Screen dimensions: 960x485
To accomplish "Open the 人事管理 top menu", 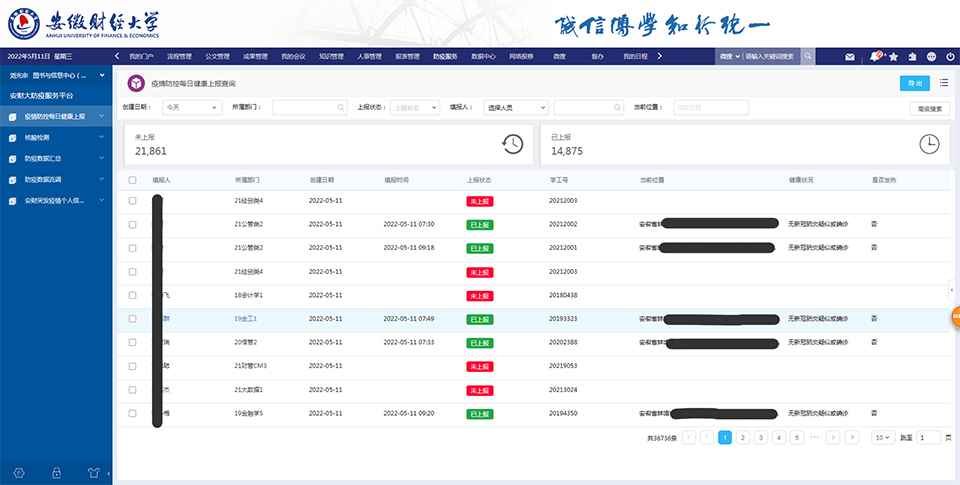I will 369,56.
